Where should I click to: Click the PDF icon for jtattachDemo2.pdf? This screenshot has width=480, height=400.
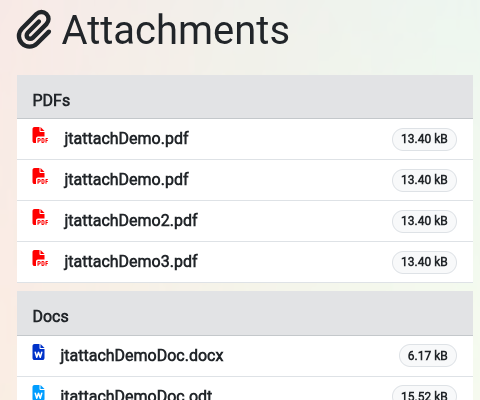click(40, 217)
